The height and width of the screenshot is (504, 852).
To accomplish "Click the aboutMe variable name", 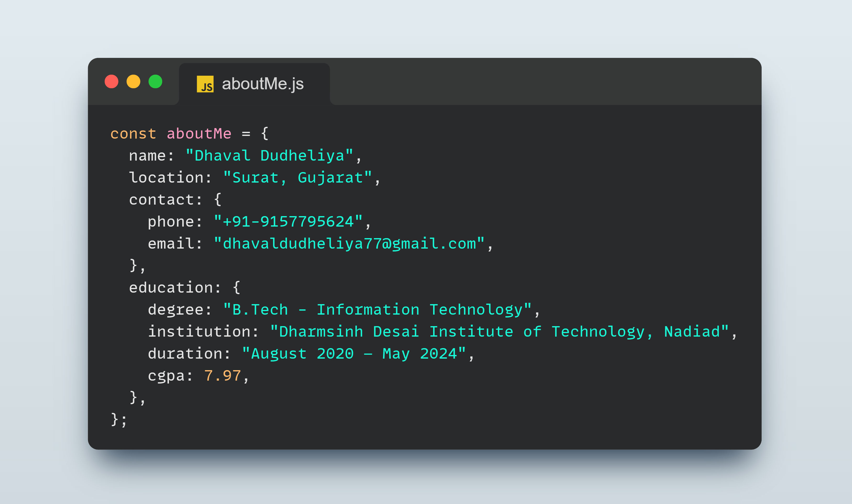I will click(x=199, y=134).
